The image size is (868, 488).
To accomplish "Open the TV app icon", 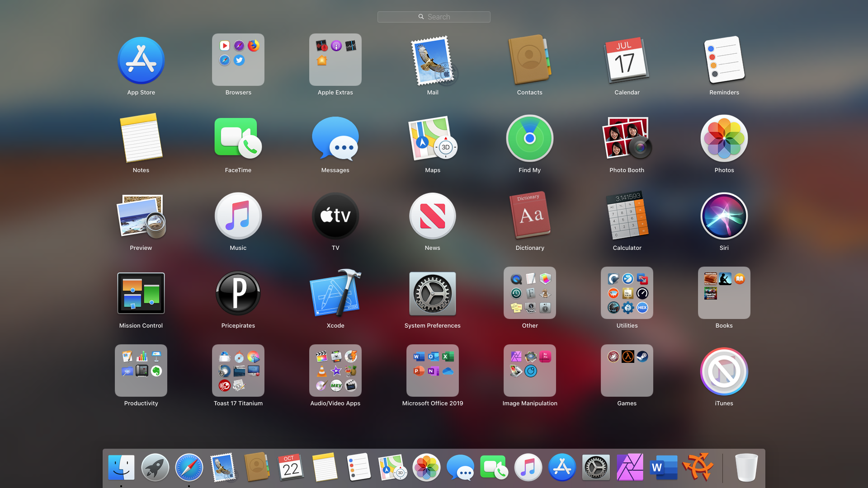I will click(335, 216).
